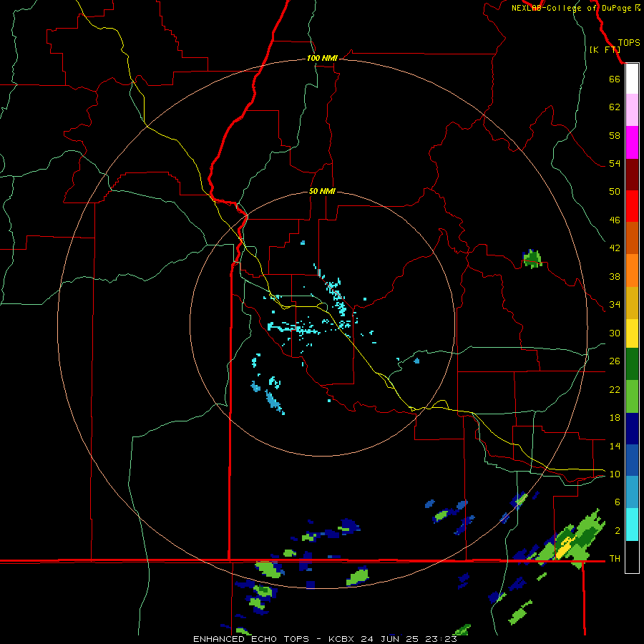
Task: Click the legend value 66
Action: (x=615, y=79)
